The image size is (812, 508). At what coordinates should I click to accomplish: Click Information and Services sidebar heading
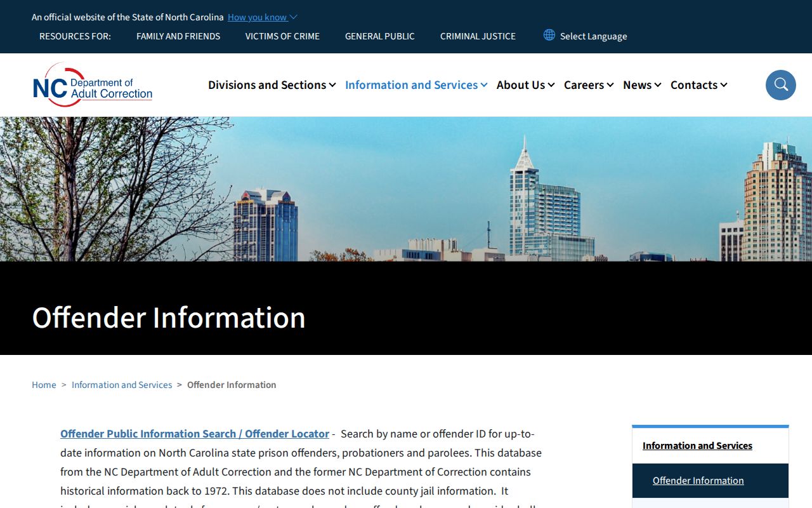697,446
